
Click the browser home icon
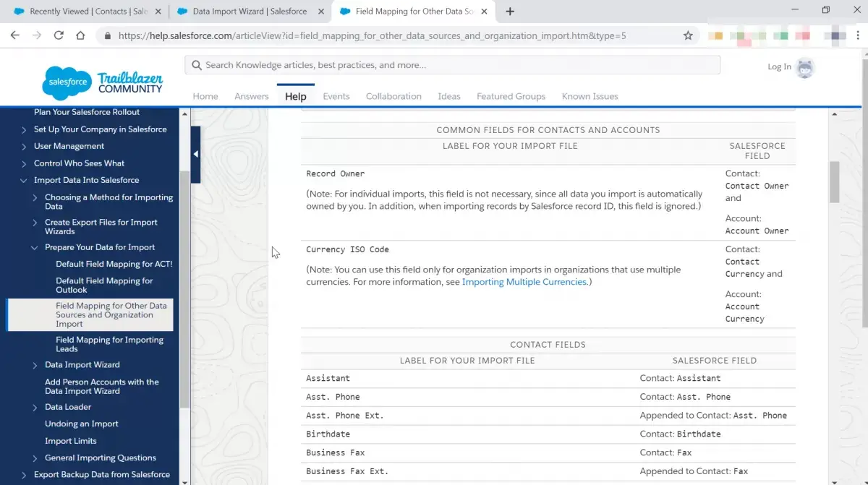80,35
